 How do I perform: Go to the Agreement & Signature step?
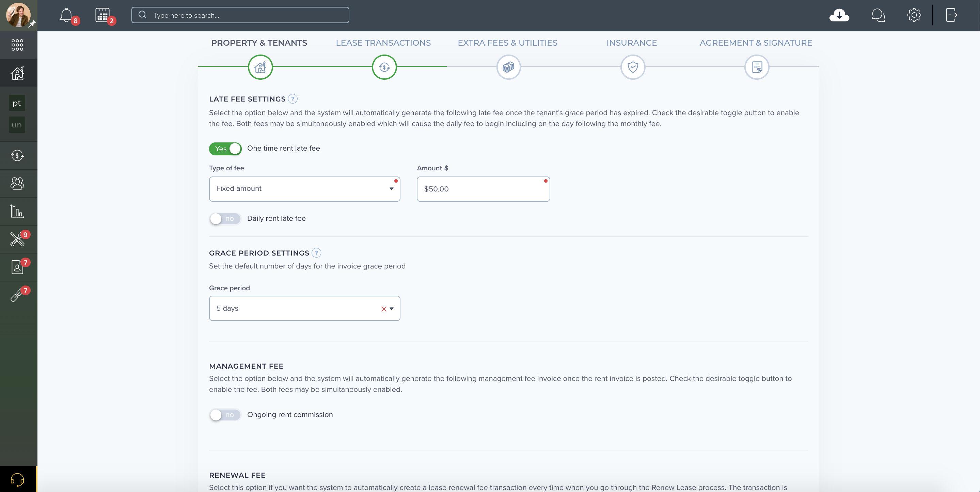tap(756, 43)
